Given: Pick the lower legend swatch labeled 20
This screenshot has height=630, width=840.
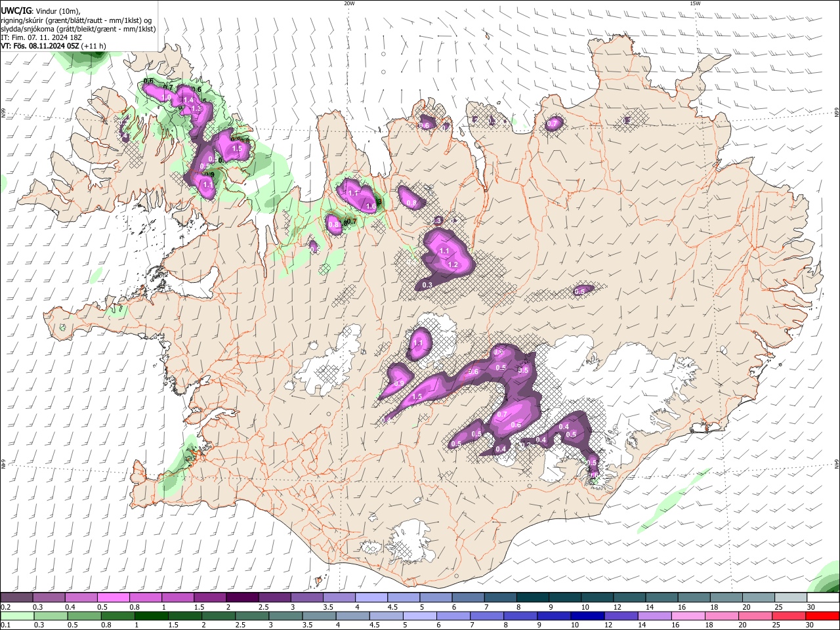Looking at the screenshot, I should pos(756,616).
